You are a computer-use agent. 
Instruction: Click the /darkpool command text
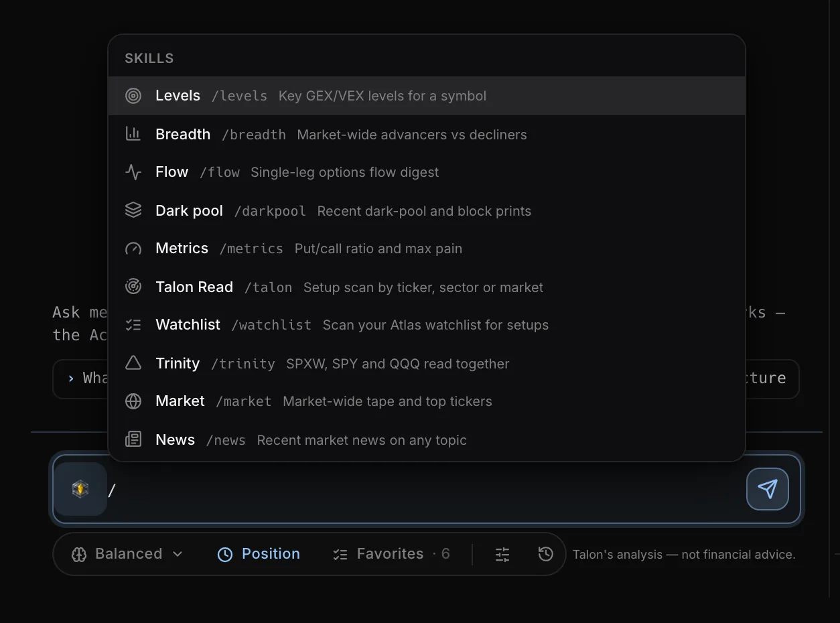coord(270,211)
